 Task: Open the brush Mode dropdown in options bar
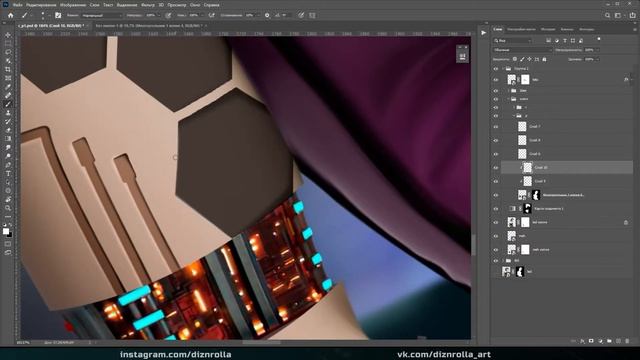101,16
